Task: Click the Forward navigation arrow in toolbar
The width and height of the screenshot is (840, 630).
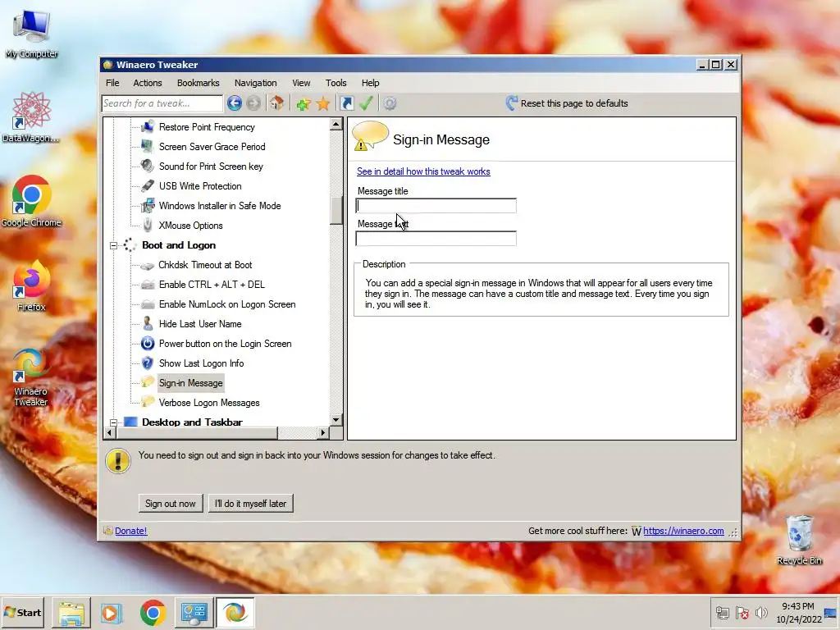Action: (x=254, y=103)
